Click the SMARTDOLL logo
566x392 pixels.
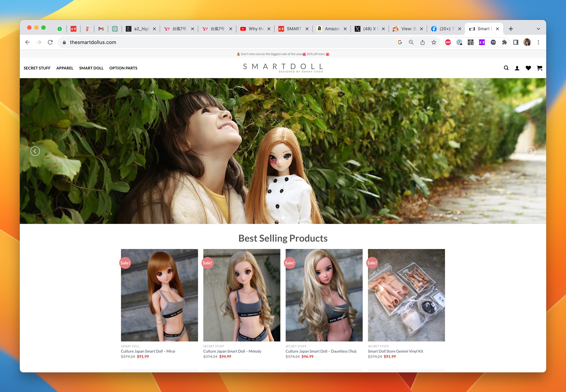[283, 68]
